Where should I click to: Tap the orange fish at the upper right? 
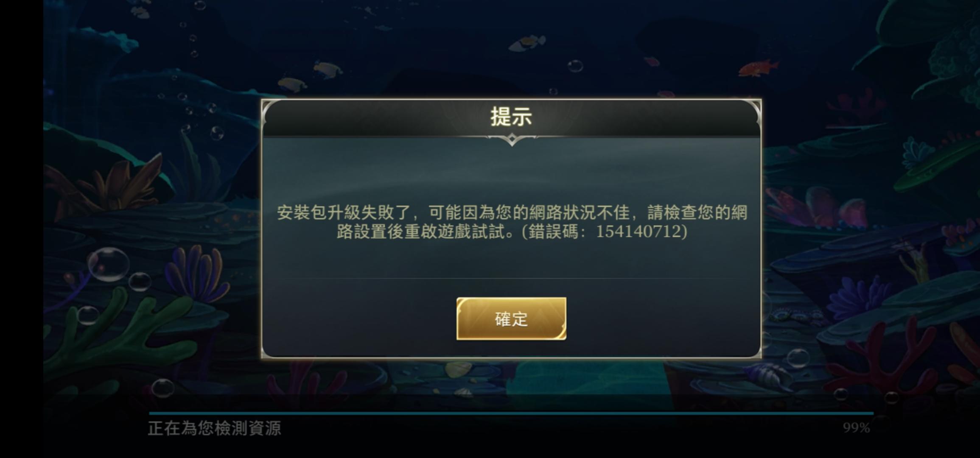758,68
